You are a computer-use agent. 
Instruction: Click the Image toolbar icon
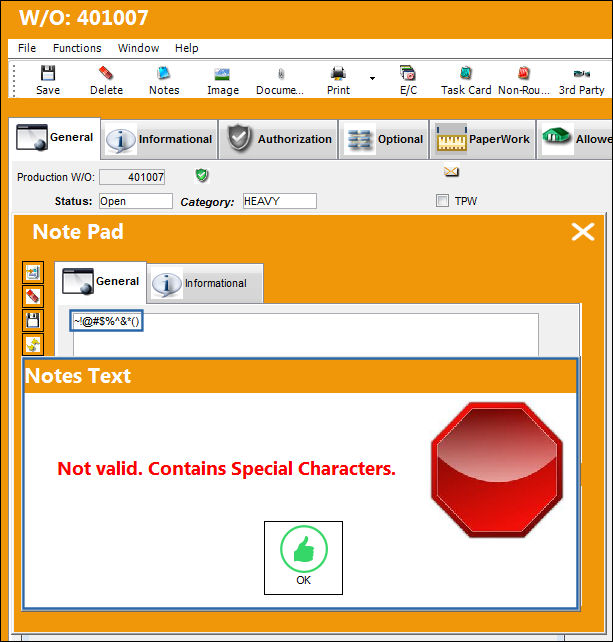pos(223,80)
